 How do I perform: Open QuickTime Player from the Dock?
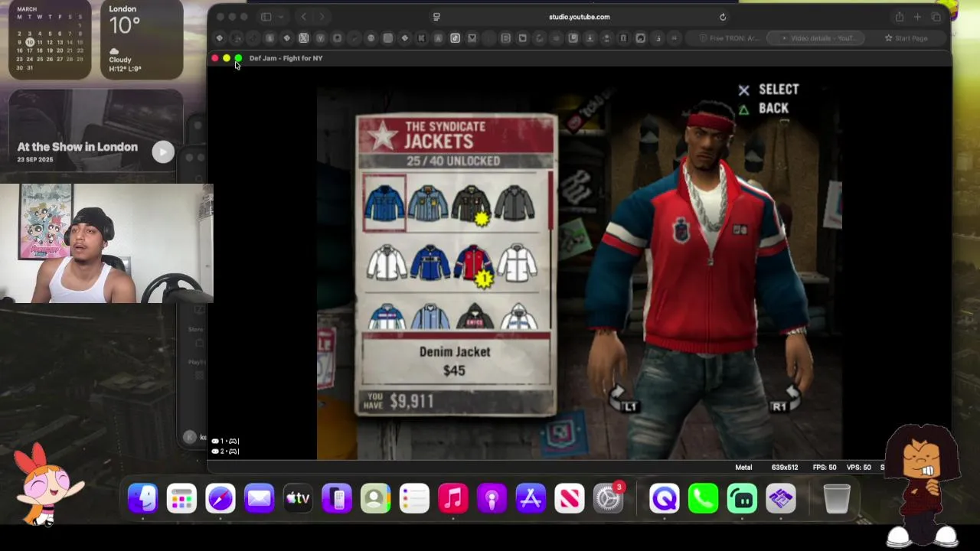coord(665,499)
